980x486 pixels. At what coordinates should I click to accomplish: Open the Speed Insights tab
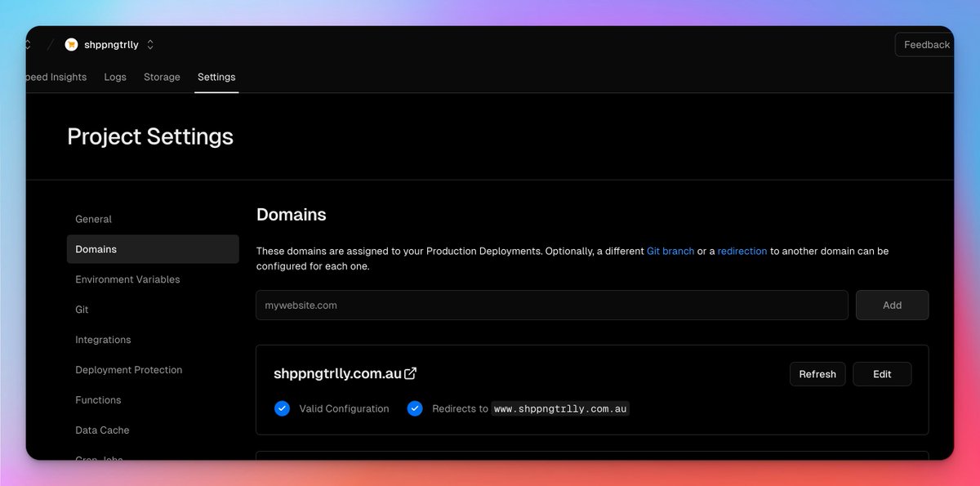[57, 77]
